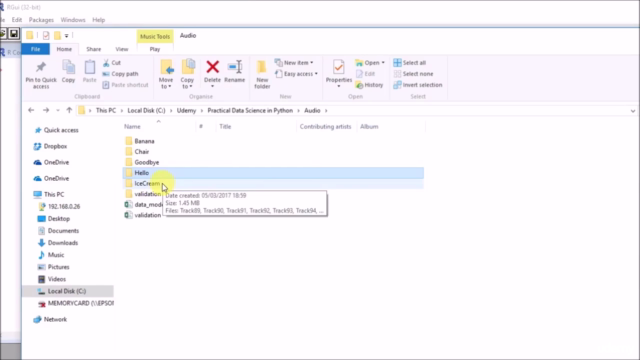The image size is (640, 360).
Task: Sort by the Title column header
Action: point(225,127)
